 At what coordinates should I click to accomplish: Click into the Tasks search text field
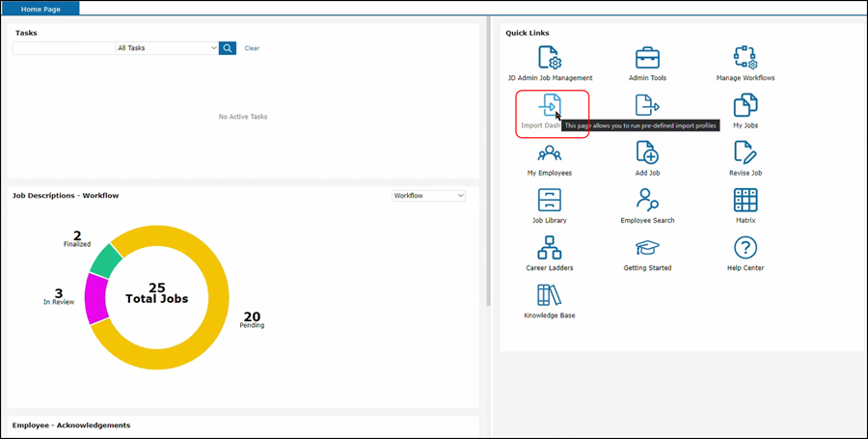pos(63,47)
